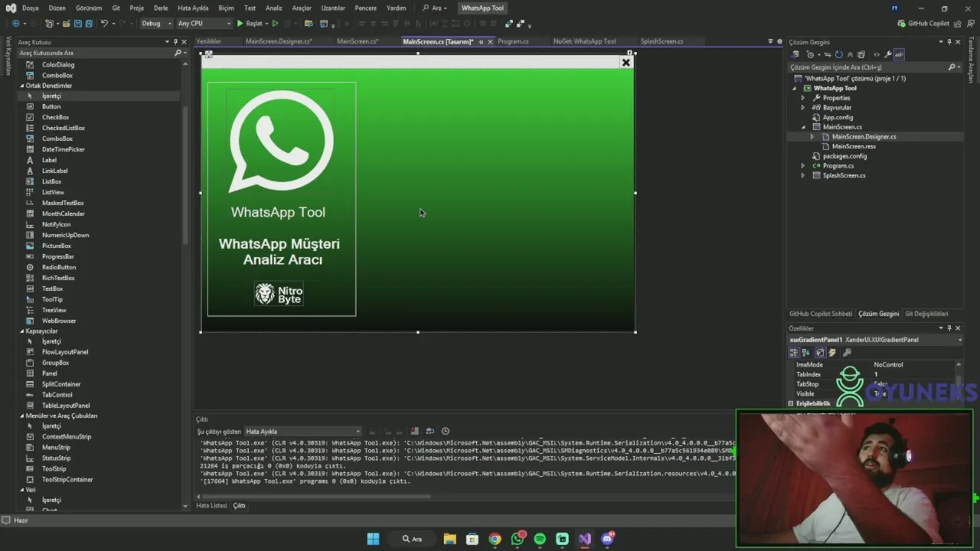The height and width of the screenshot is (551, 980).
Task: Switch to the Git Değişiklikleri tab
Action: [926, 314]
